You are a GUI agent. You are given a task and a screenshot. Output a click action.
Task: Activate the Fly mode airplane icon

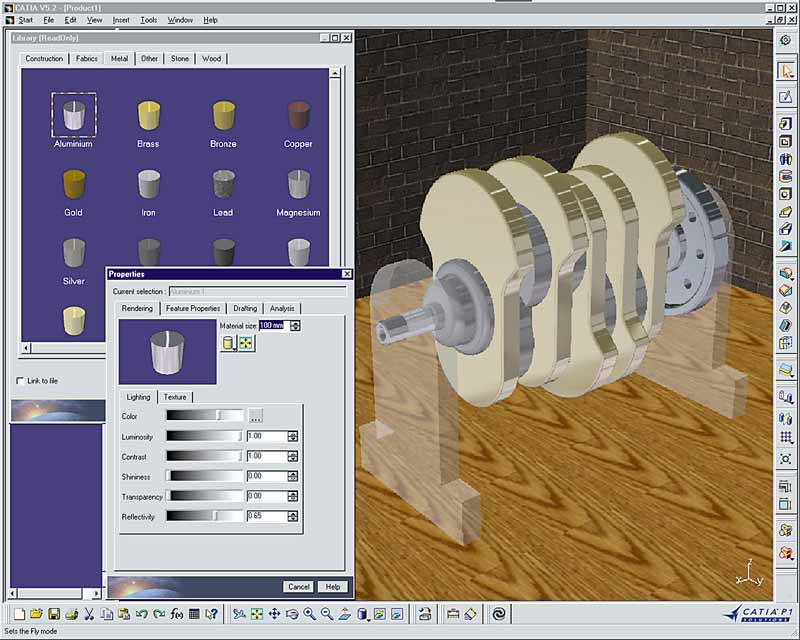tap(239, 614)
